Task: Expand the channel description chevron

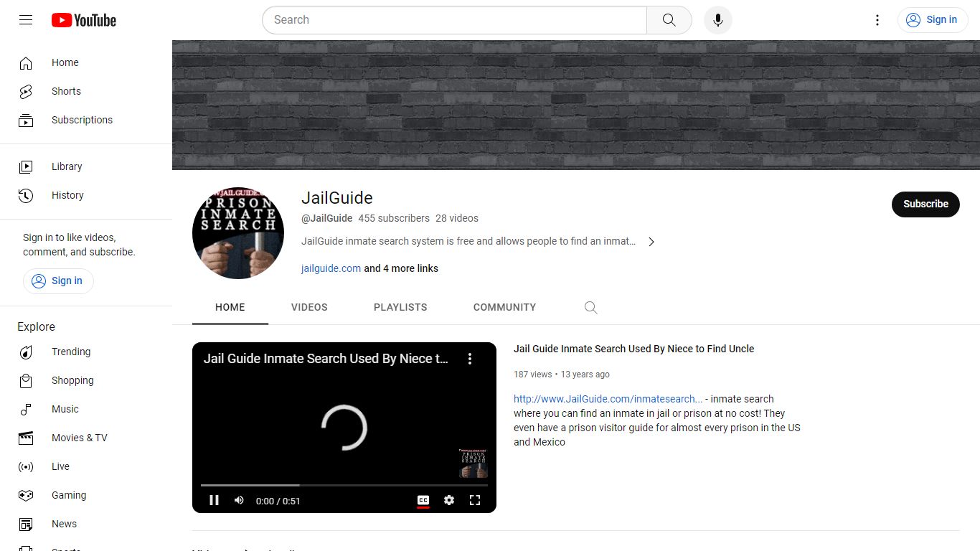Action: pyautogui.click(x=651, y=242)
